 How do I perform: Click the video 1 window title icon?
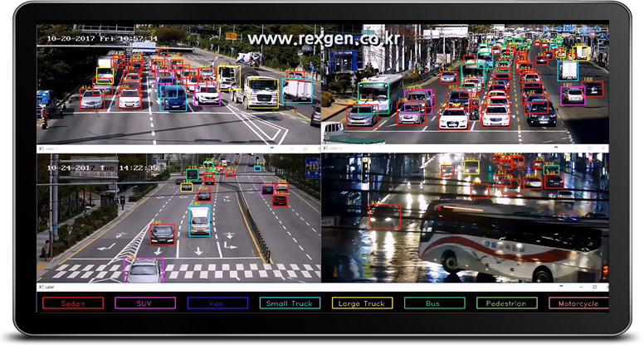point(41,148)
